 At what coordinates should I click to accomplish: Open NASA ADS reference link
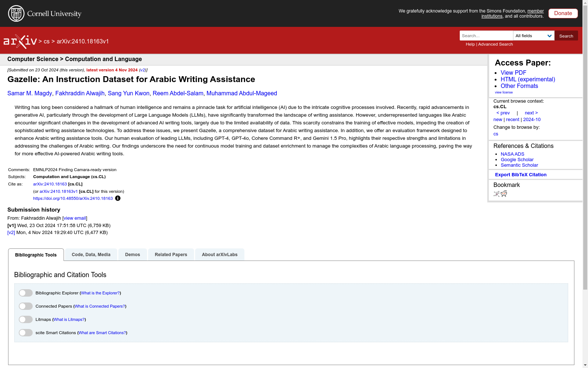[512, 154]
